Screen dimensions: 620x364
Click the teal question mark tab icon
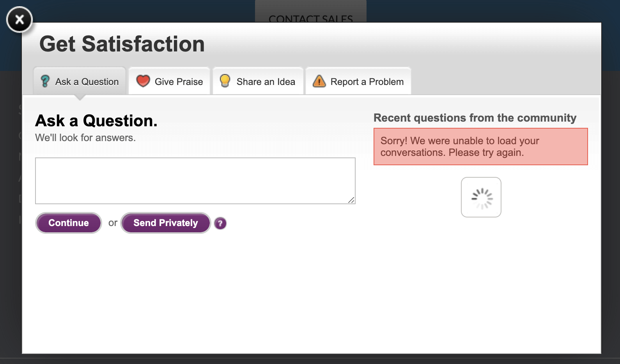click(x=45, y=81)
